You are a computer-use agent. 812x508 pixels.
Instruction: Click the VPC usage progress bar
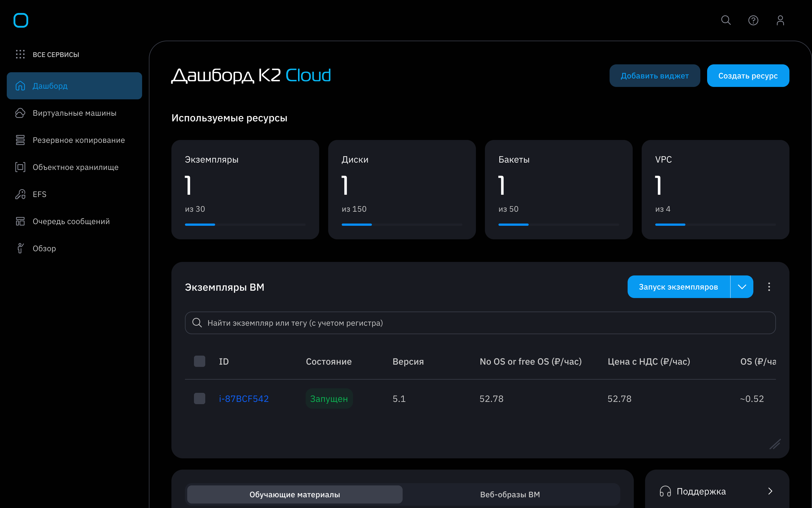pos(715,224)
